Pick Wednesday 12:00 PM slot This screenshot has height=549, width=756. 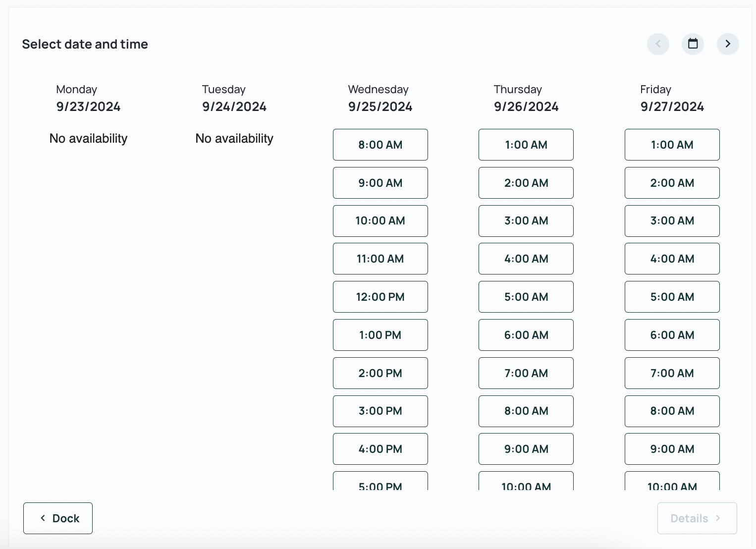(380, 297)
